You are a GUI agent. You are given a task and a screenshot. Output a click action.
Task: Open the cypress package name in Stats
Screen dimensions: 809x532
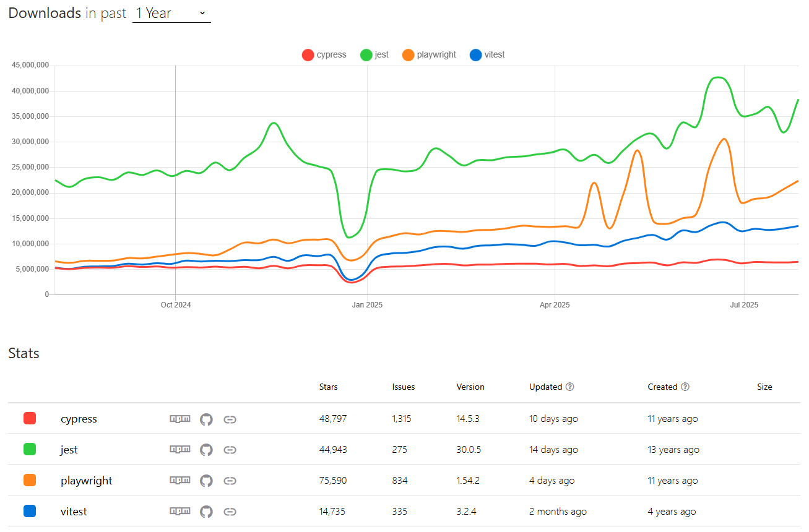click(79, 419)
